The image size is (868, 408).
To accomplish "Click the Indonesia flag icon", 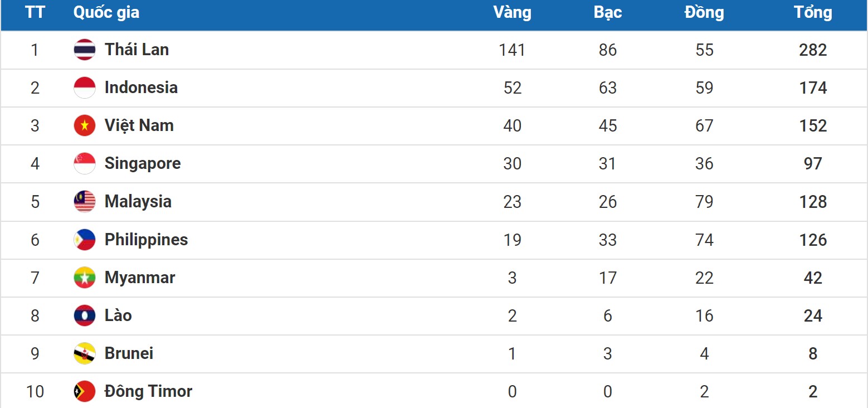I will tap(85, 88).
